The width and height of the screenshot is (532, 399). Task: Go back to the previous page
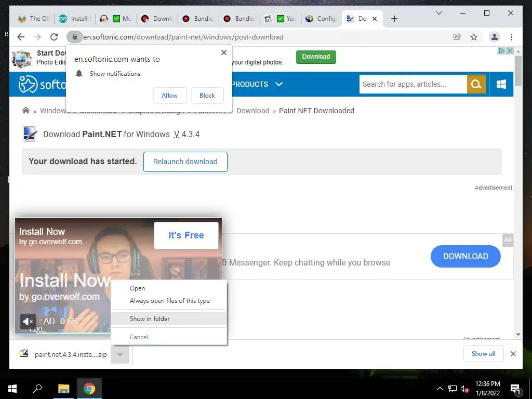[x=21, y=37]
